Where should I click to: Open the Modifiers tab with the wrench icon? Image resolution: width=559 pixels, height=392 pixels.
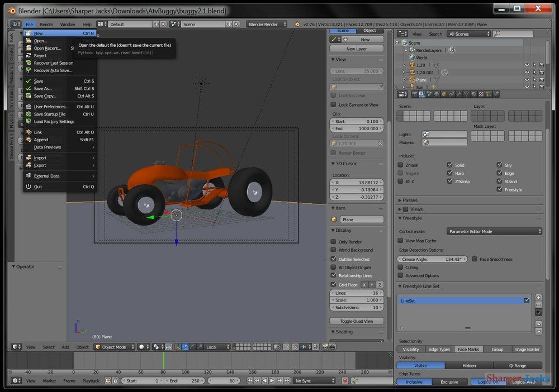(459, 93)
